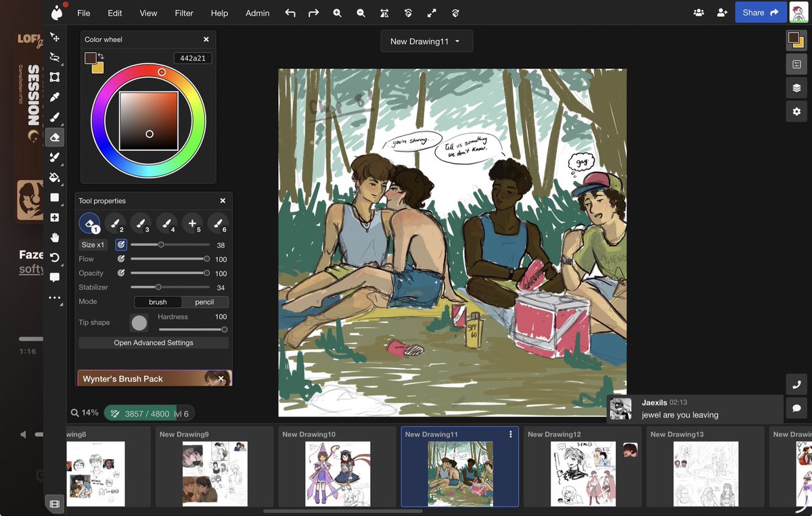Open the Edit menu
Screen dimensions: 812x516
coord(115,13)
